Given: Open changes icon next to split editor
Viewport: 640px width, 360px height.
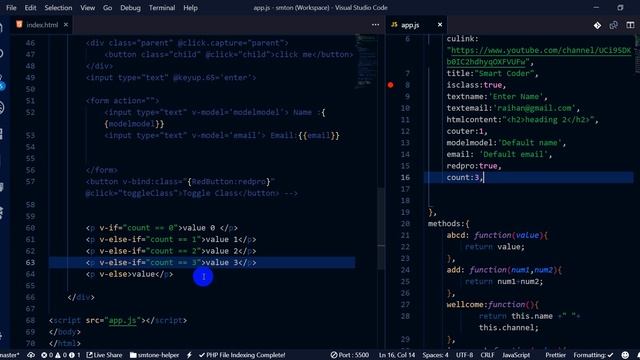Looking at the screenshot, I should coord(613,25).
